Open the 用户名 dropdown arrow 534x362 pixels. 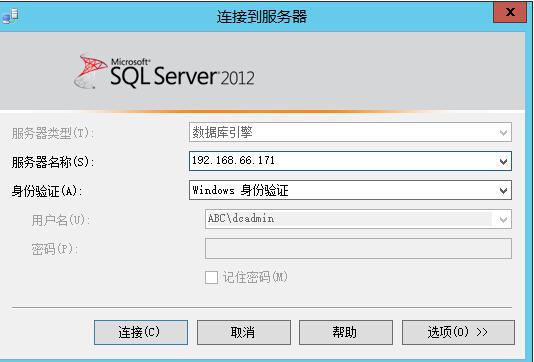[503, 219]
